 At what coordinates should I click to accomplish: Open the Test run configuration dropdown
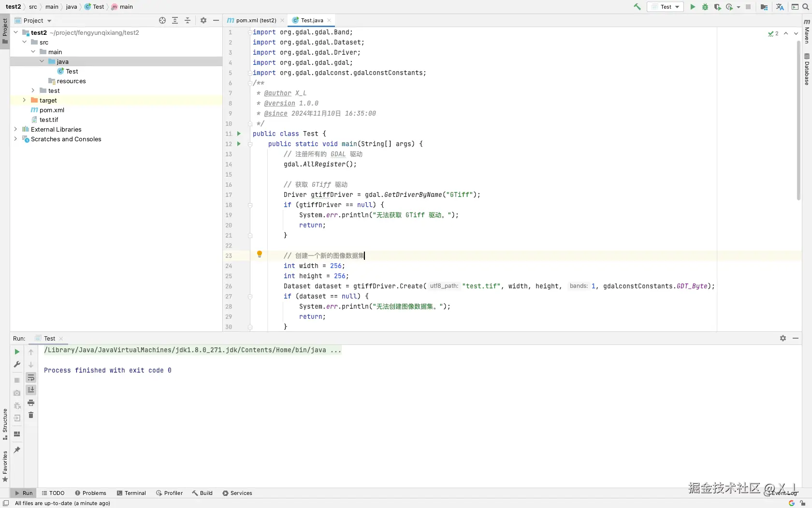pyautogui.click(x=666, y=7)
